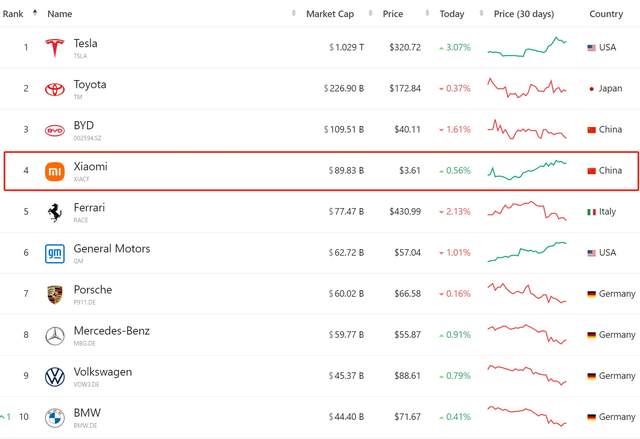This screenshot has height=439, width=640.
Task: Click the Germany flag in Mercedes-Benz row
Action: coord(591,335)
